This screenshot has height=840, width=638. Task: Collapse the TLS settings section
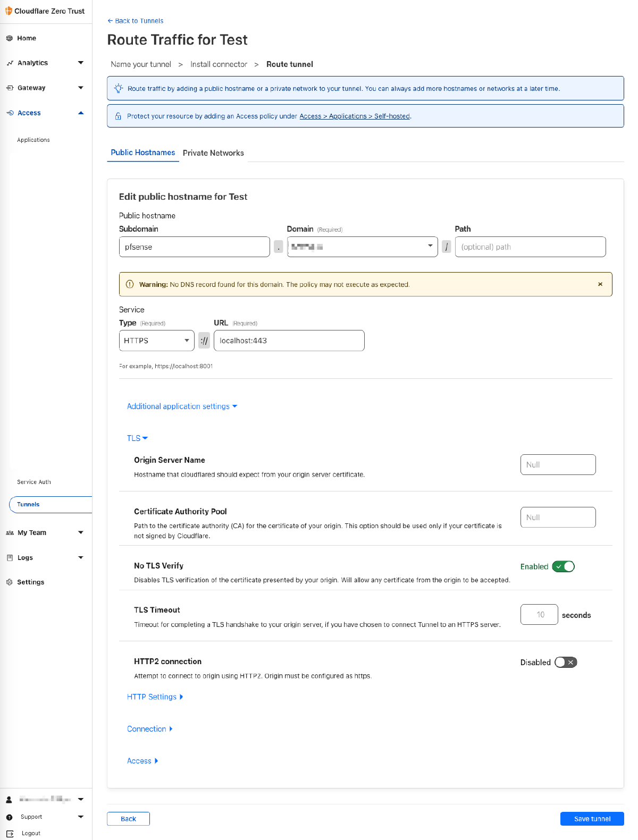(x=137, y=438)
